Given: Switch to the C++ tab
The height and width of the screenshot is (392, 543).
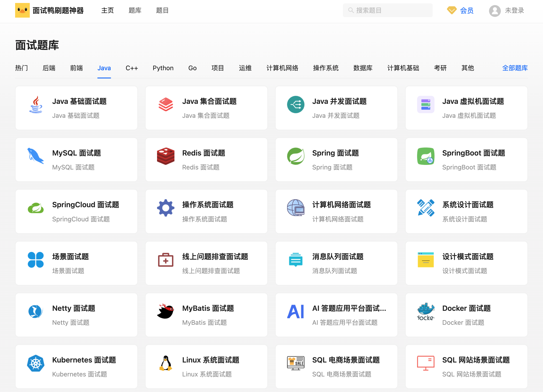Looking at the screenshot, I should 132,68.
